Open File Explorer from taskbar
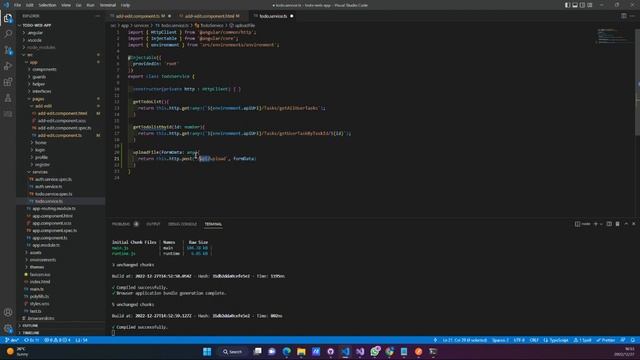 pos(301,351)
